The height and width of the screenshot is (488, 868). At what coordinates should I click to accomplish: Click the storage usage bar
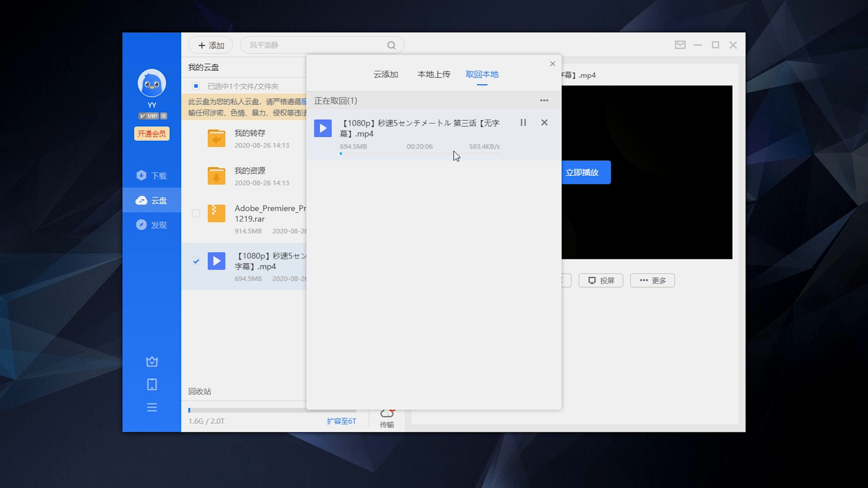[272, 410]
